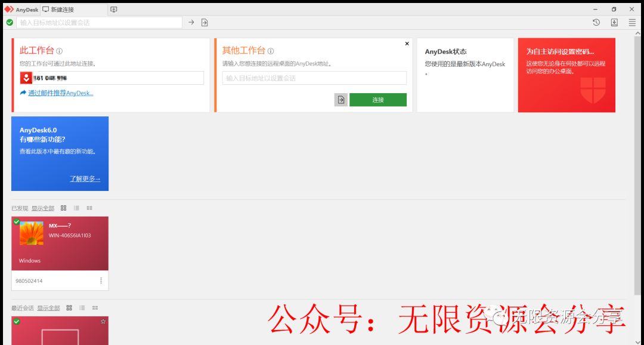
Task: Click the vertical scrollbar up arrow
Action: (637, 33)
